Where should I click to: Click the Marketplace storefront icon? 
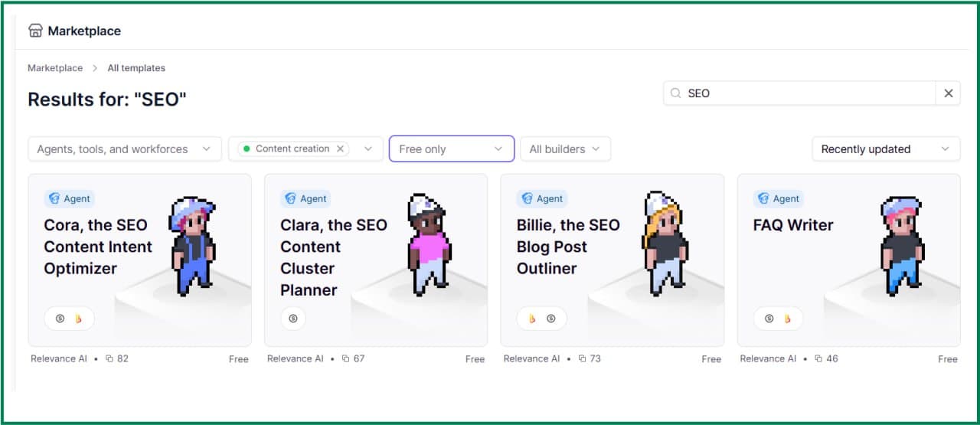pos(35,31)
